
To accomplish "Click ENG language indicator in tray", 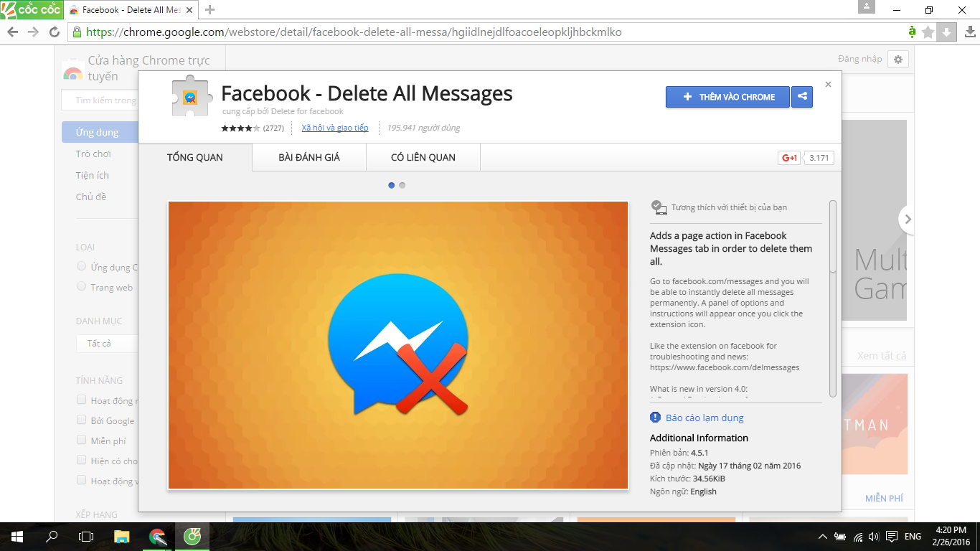I will pos(913,537).
